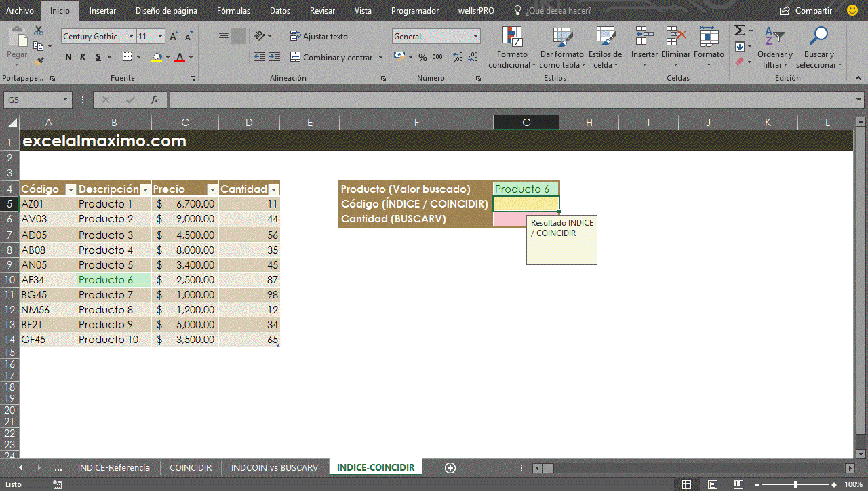
Task: Apply bold formatting with the N icon
Action: pyautogui.click(x=67, y=57)
